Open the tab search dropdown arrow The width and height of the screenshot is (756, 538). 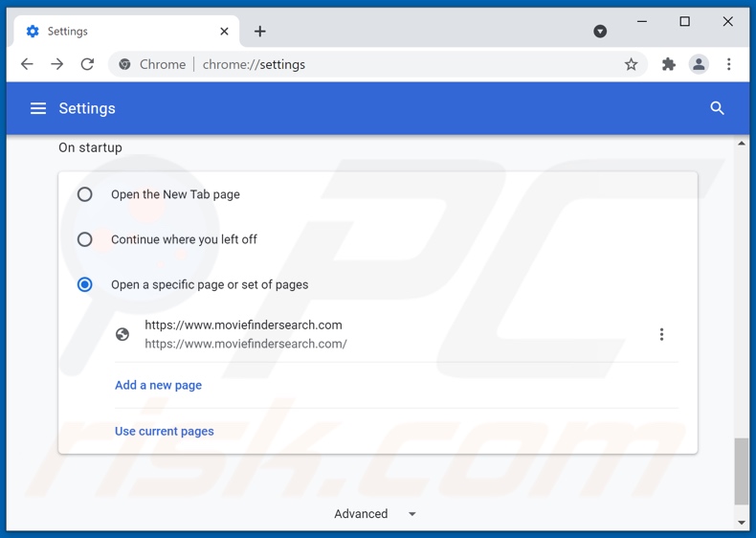[x=600, y=32]
